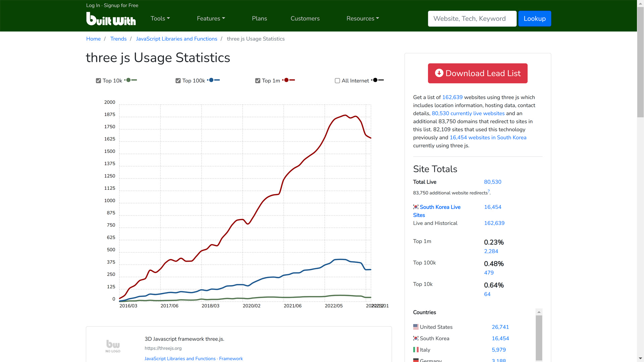Click the Lookup button

point(535,19)
